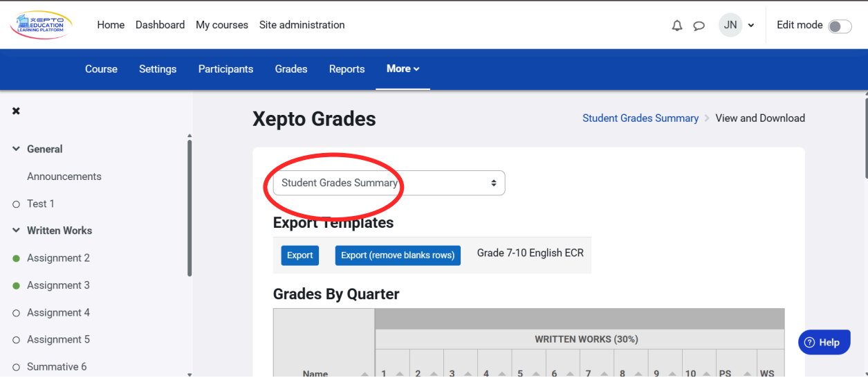Image resolution: width=868 pixels, height=378 pixels.
Task: Sort by written works column 5
Action: (536, 374)
